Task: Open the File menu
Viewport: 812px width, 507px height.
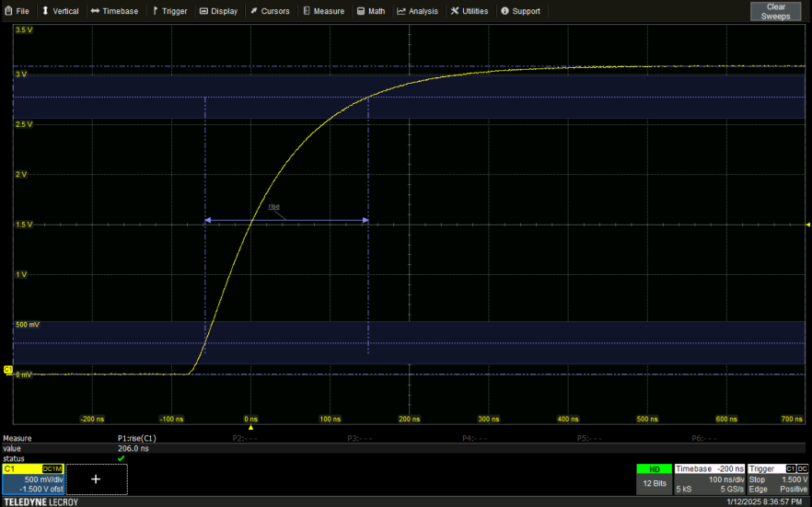Action: pos(17,11)
